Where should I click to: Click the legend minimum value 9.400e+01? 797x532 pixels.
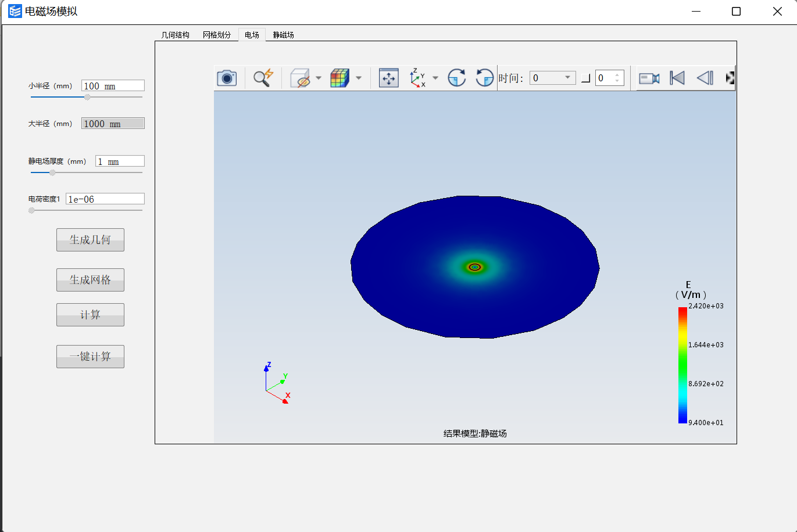coord(706,422)
